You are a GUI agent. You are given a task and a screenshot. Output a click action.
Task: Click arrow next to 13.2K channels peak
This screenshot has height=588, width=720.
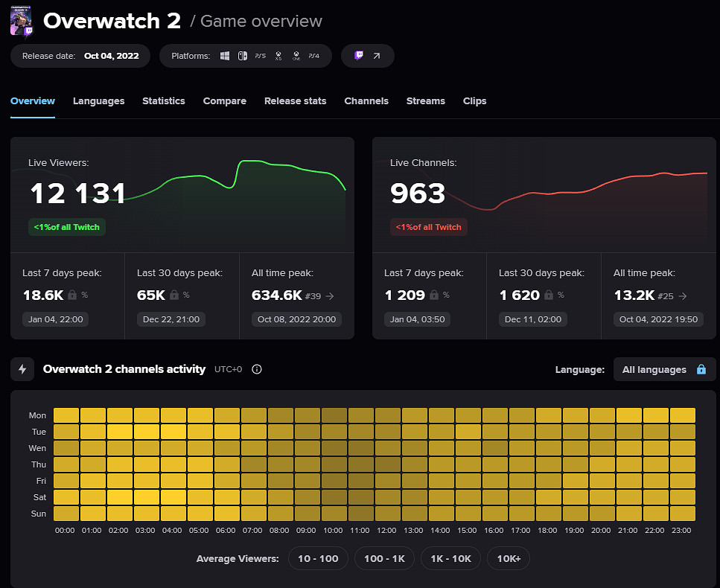point(681,296)
